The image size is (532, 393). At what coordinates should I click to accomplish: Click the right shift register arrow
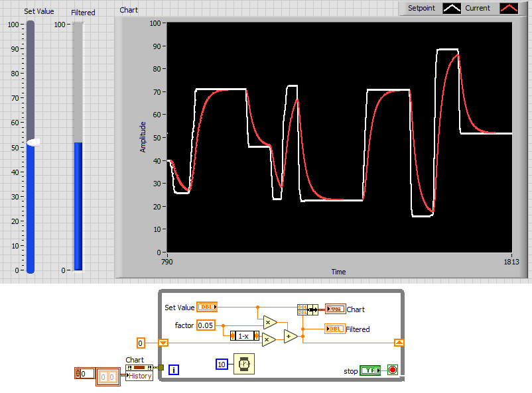click(x=398, y=343)
